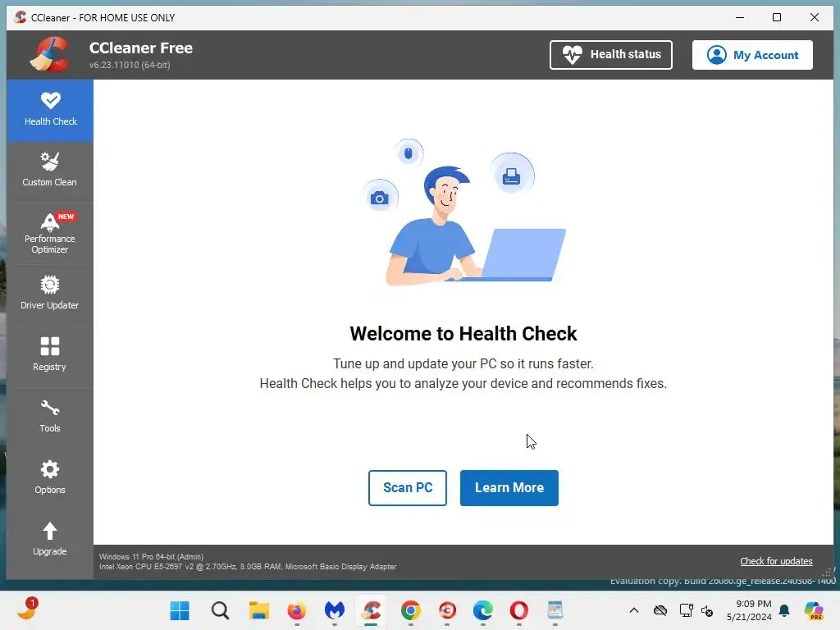Viewport: 840px width, 630px height.
Task: Maximize the CCleaner window
Action: point(777,17)
